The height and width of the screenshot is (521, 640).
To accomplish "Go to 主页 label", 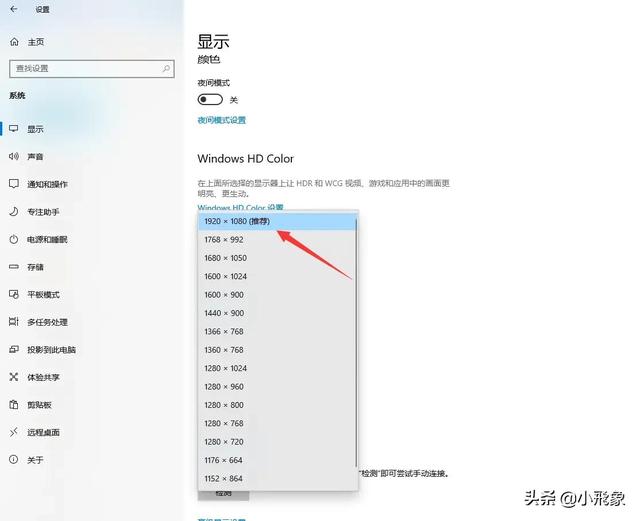I will [x=36, y=42].
